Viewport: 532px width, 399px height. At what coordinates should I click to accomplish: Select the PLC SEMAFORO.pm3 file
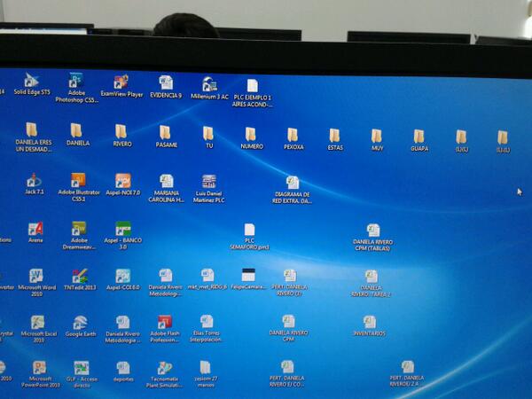(x=249, y=237)
